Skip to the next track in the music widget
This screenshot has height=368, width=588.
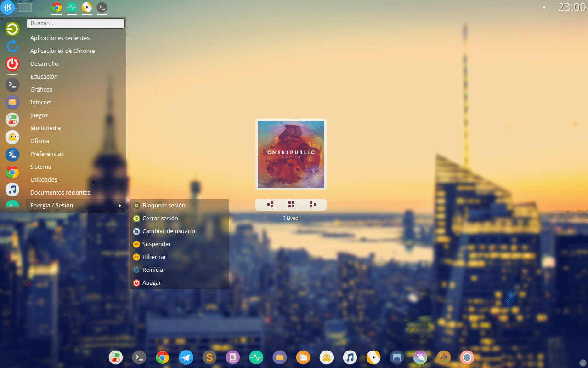[x=313, y=205]
